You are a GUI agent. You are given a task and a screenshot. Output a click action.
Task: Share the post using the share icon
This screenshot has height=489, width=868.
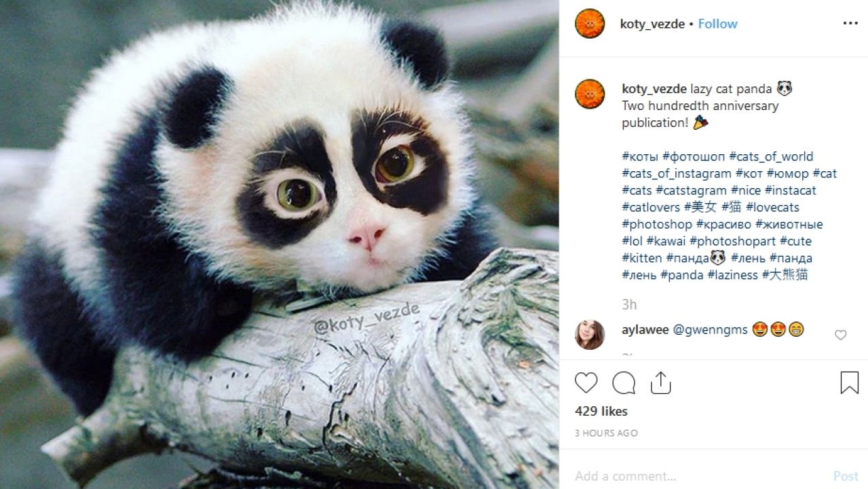coord(660,383)
